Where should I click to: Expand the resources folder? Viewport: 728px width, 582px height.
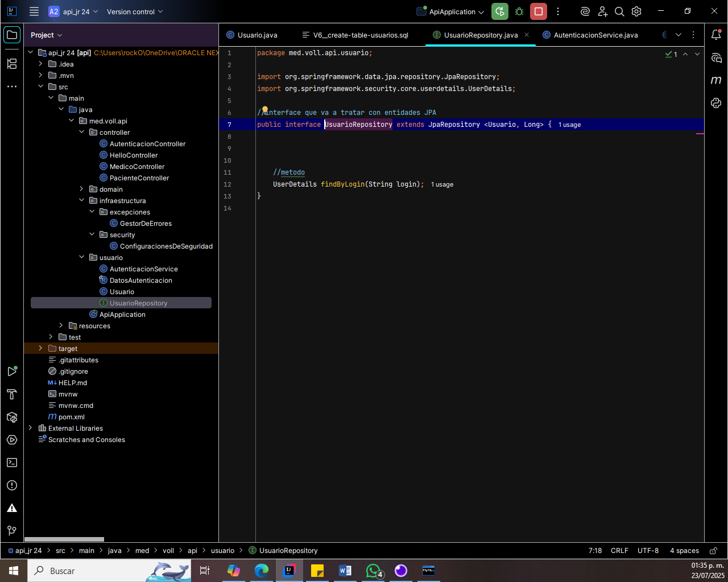61,325
